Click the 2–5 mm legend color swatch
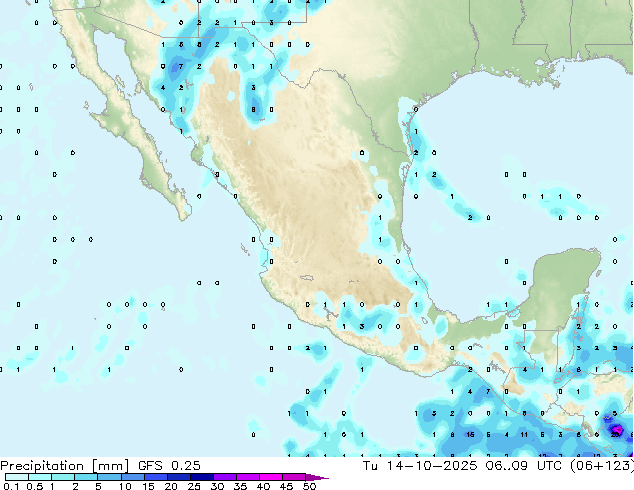The height and width of the screenshot is (490, 634). click(86, 477)
